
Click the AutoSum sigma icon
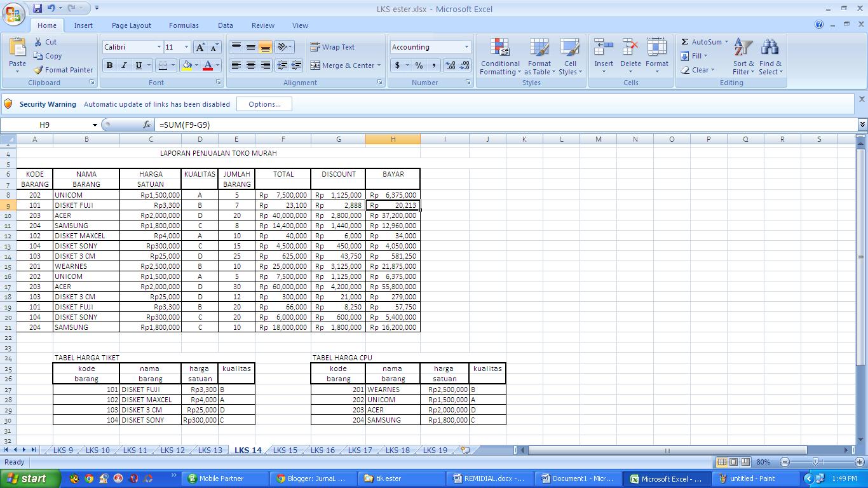pos(684,42)
